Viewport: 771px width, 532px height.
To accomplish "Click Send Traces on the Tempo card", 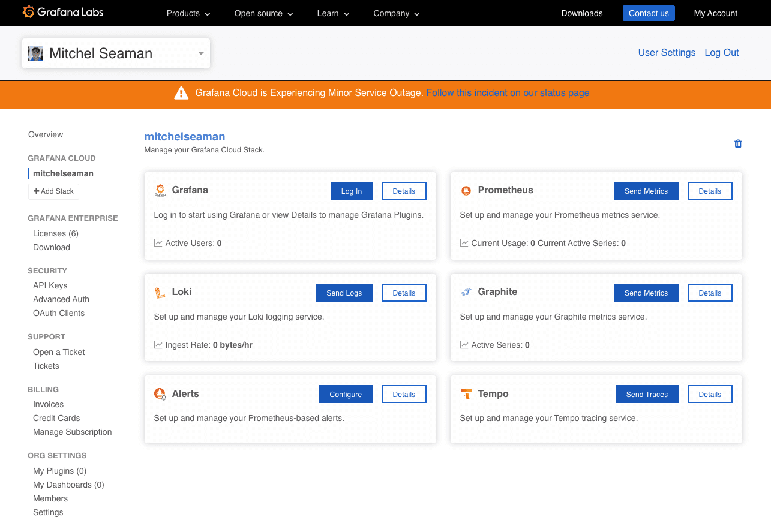I will pos(647,394).
